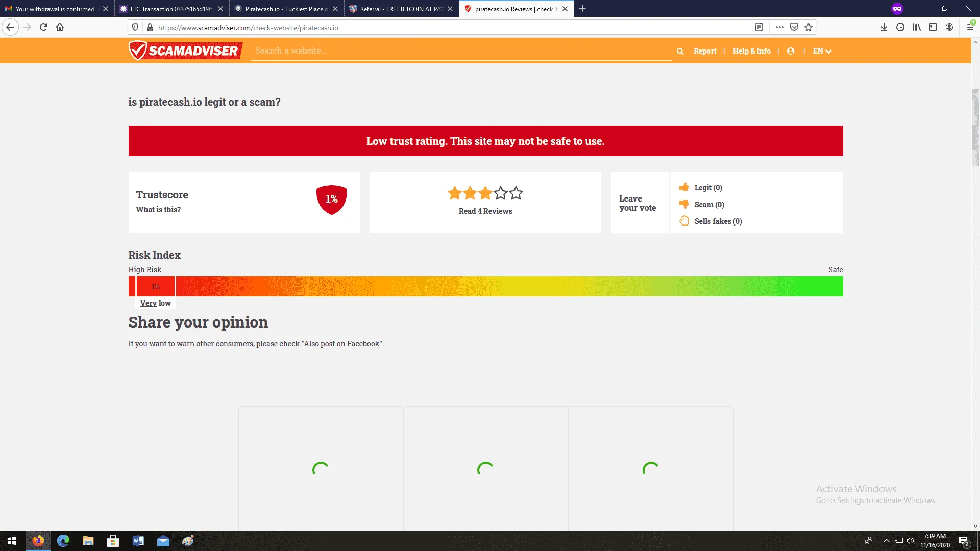The height and width of the screenshot is (551, 980).
Task: Vote Legit with thumbs-up icon
Action: (684, 187)
